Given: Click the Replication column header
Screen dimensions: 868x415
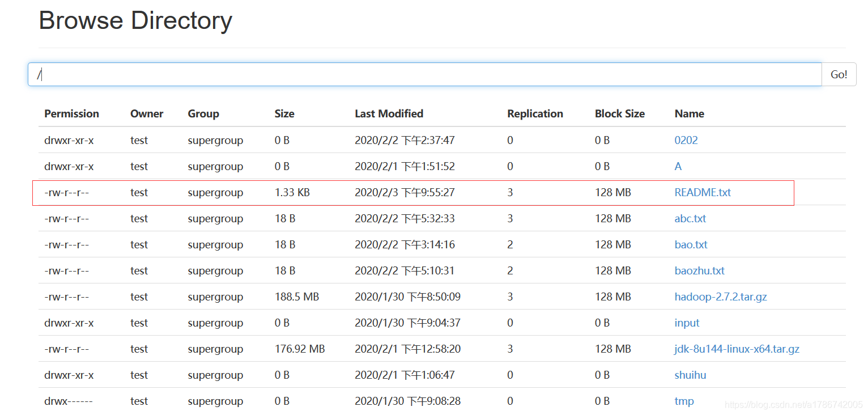Looking at the screenshot, I should 535,113.
